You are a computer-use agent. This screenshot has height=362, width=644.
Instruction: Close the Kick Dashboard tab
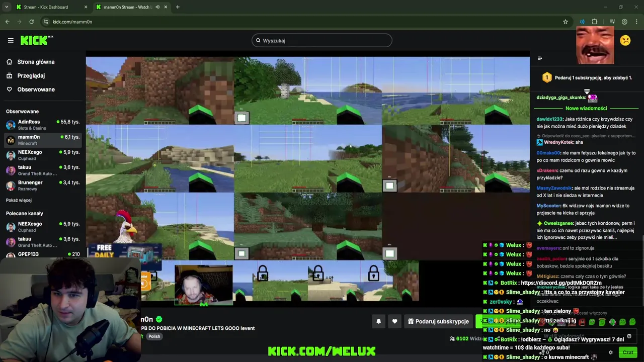(x=86, y=7)
